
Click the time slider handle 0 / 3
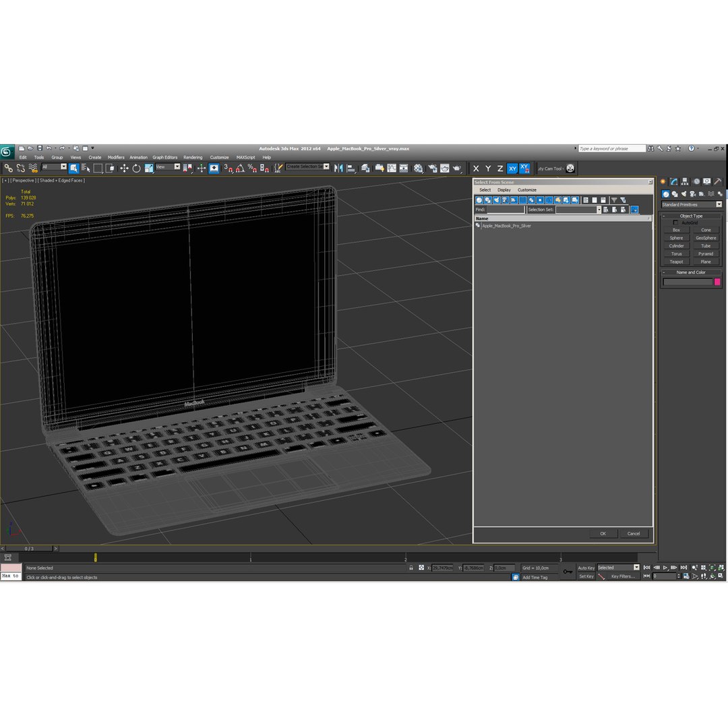[29, 548]
